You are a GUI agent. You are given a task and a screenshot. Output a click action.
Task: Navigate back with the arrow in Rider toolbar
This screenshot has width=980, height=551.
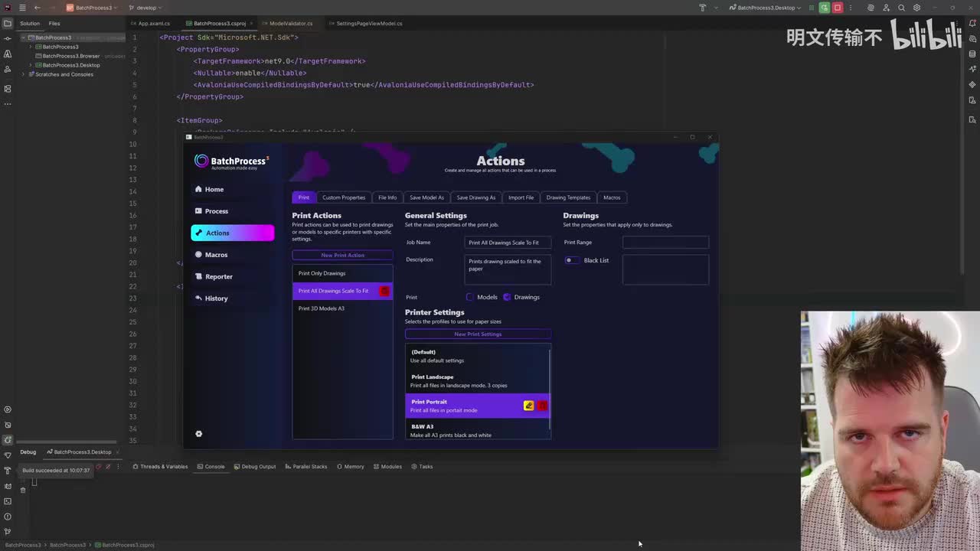(x=37, y=8)
